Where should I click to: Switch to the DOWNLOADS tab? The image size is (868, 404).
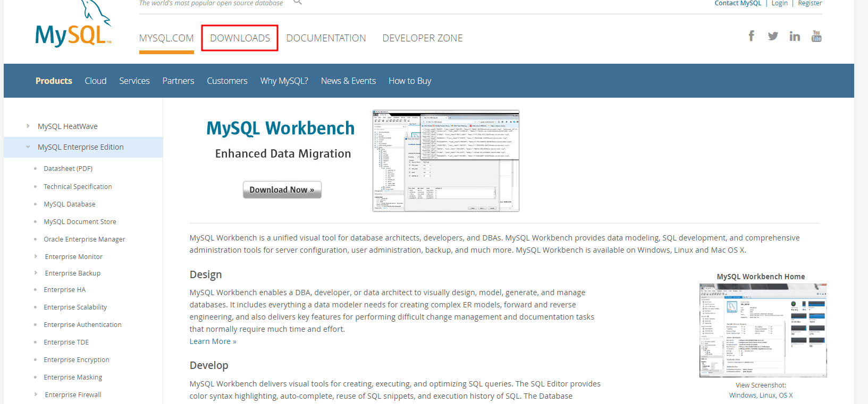[240, 38]
